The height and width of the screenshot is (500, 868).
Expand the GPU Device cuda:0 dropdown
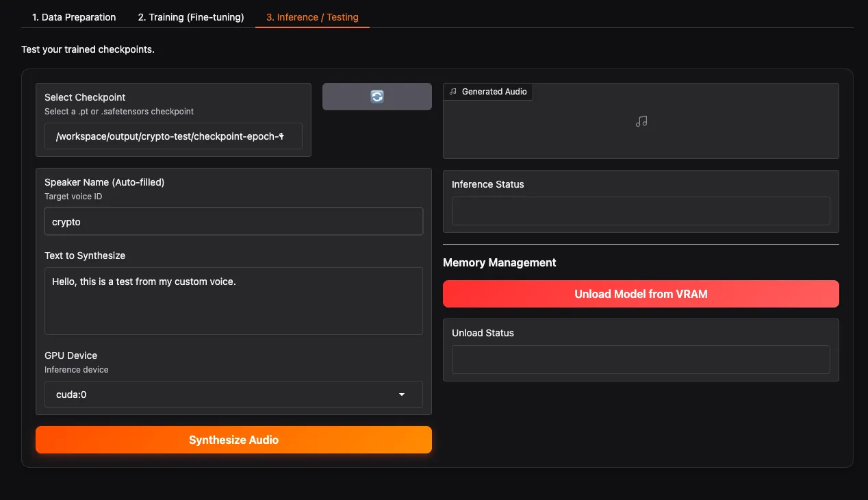pyautogui.click(x=229, y=395)
